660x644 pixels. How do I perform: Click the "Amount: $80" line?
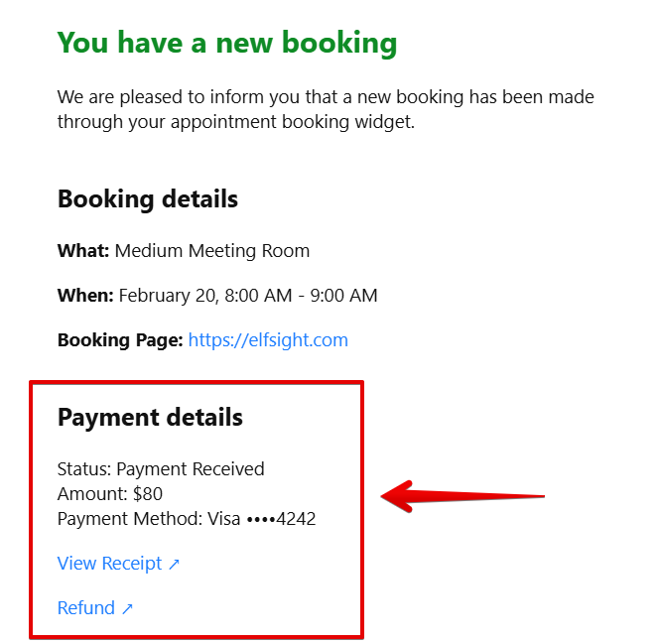click(x=110, y=493)
